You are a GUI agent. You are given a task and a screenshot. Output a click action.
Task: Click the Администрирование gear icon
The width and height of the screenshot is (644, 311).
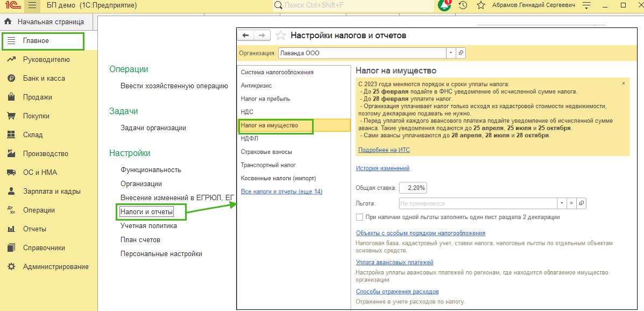(11, 267)
